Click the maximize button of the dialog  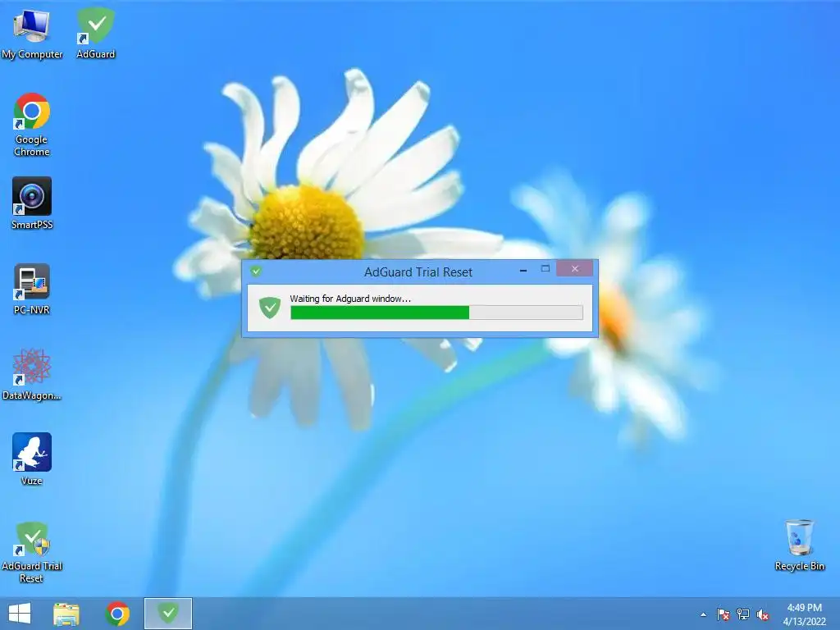pos(546,269)
